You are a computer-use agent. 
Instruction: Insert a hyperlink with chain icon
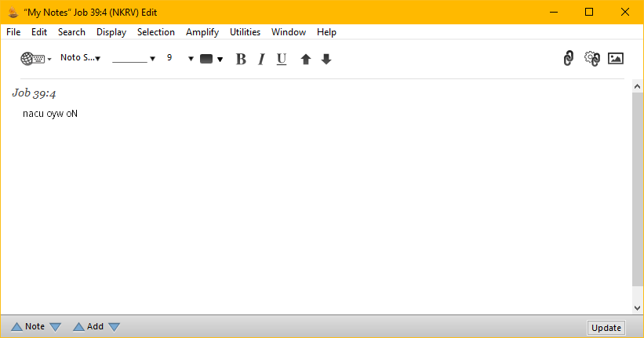coord(569,58)
